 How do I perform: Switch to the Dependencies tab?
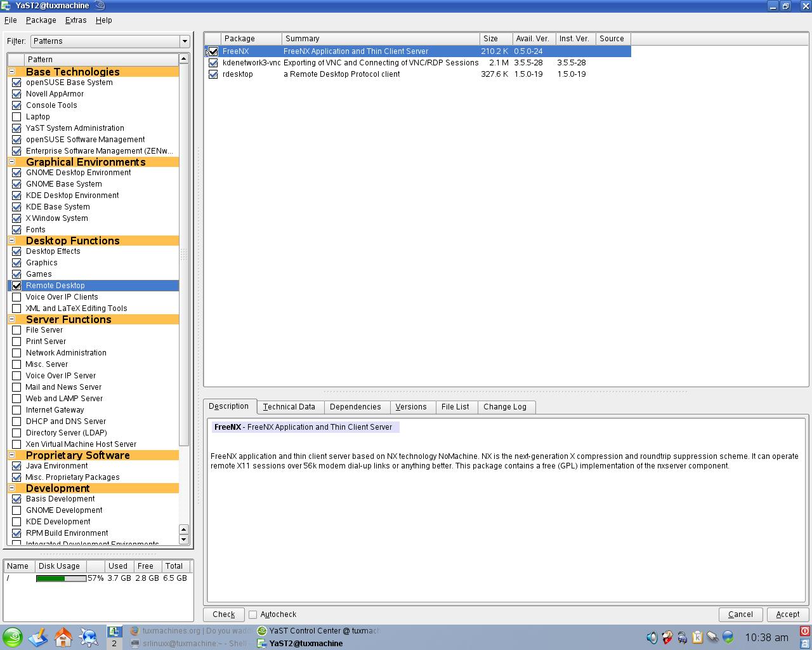(x=355, y=407)
